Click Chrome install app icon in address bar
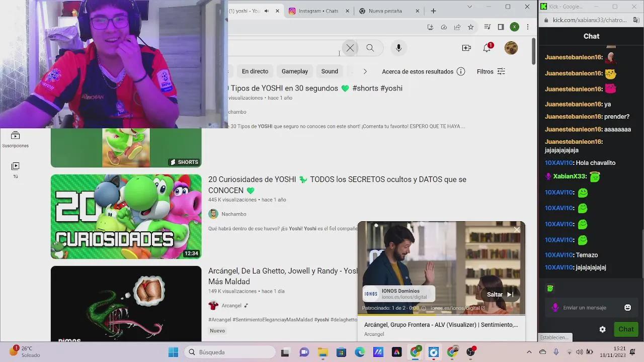This screenshot has height=362, width=644. pos(430,27)
